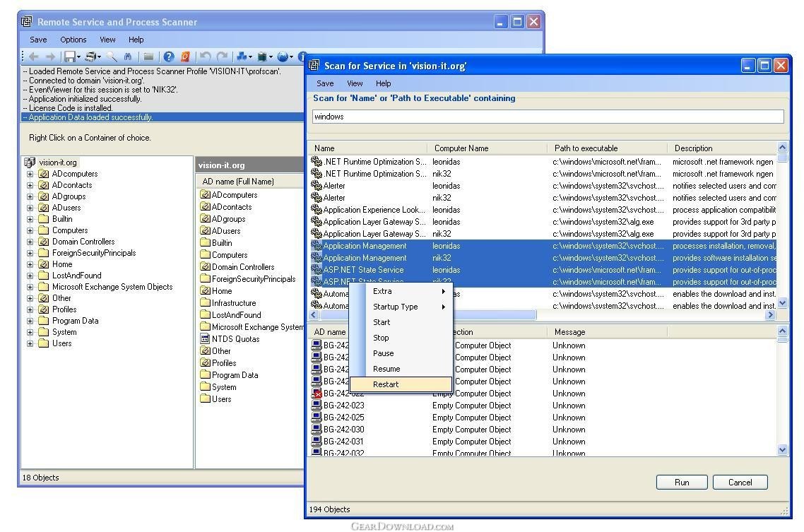This screenshot has width=804, height=532.
Task: Click the vision-it.org domain icon at tree root
Action: click(x=30, y=162)
